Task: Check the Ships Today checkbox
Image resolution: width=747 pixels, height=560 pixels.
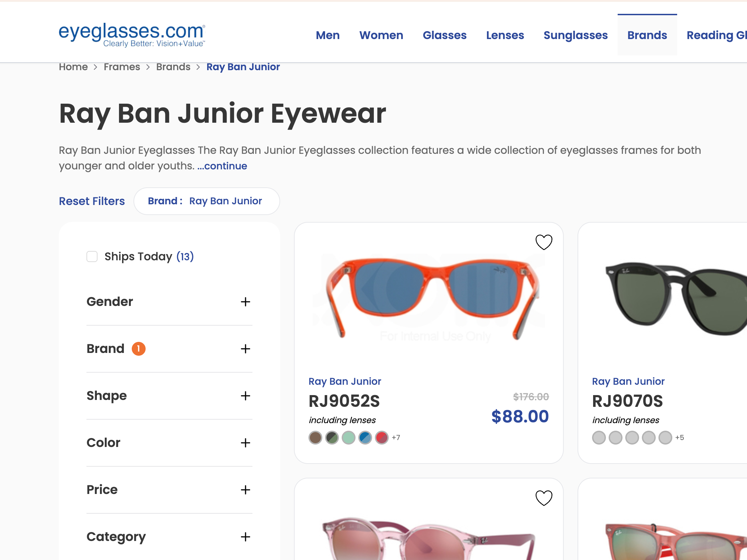Action: pyautogui.click(x=92, y=256)
